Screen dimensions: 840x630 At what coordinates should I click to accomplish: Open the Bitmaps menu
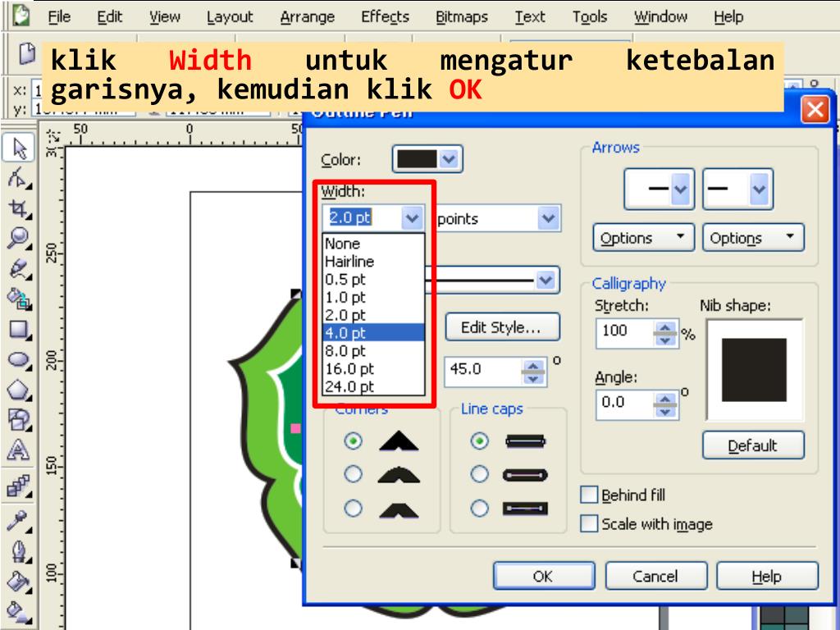point(462,16)
